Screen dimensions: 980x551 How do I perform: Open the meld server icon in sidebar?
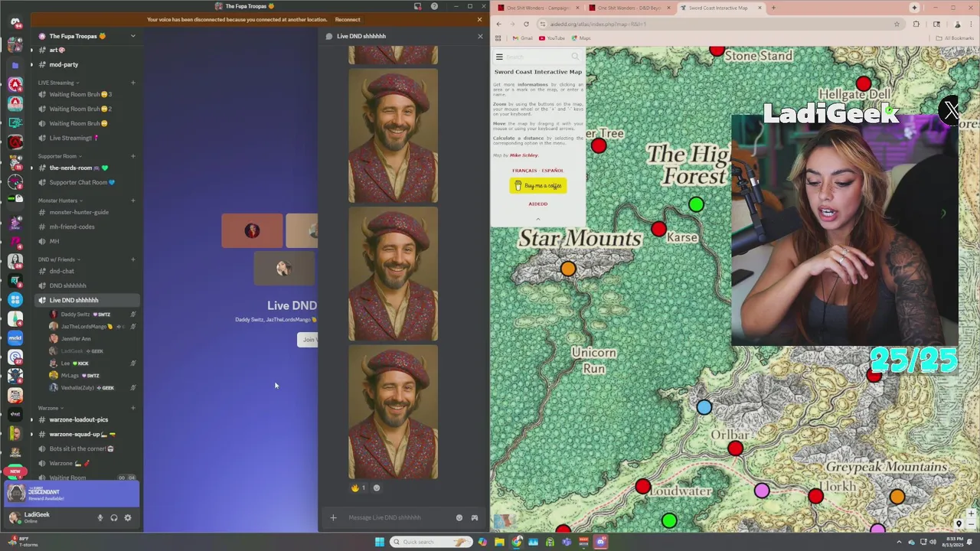[15, 337]
